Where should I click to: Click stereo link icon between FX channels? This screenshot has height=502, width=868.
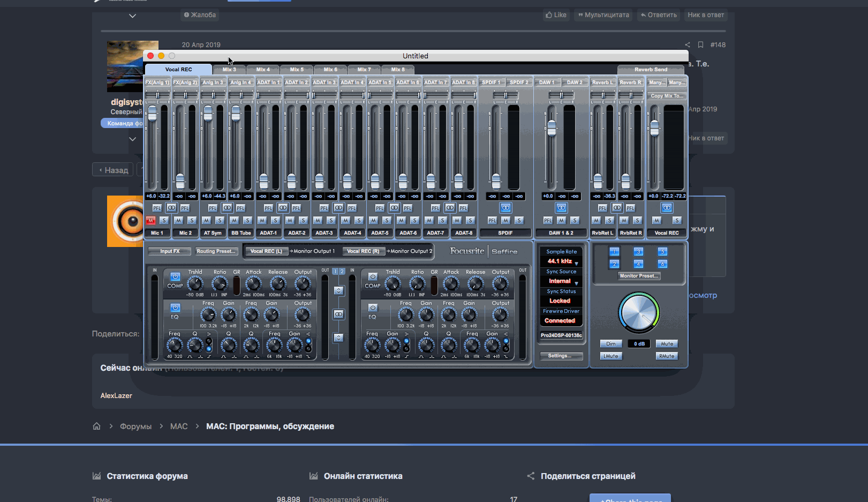[171, 207]
